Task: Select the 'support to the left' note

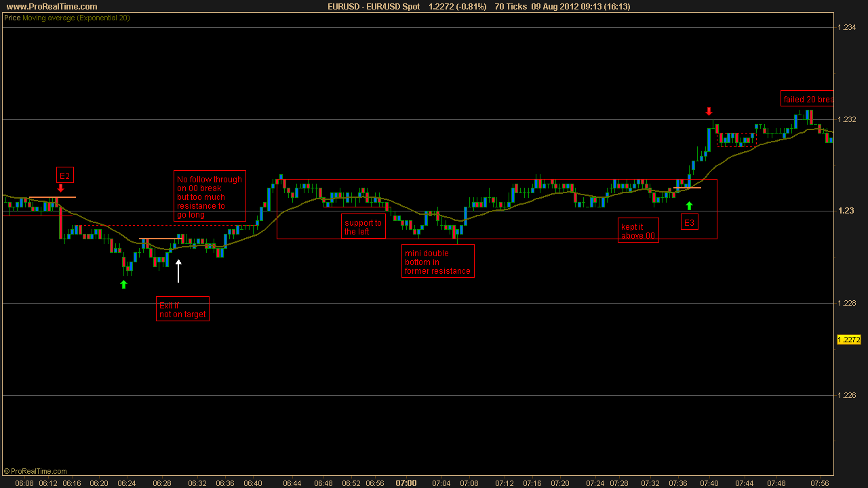Action: pos(363,226)
